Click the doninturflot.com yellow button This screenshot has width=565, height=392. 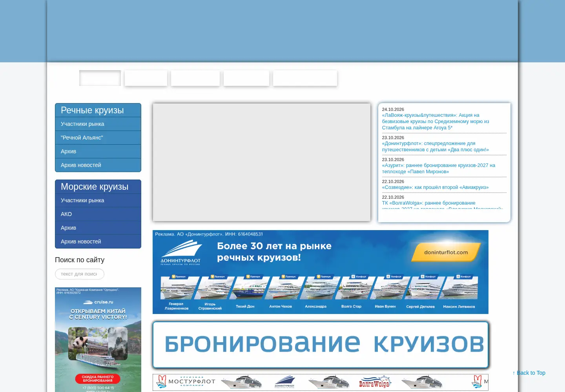click(446, 252)
